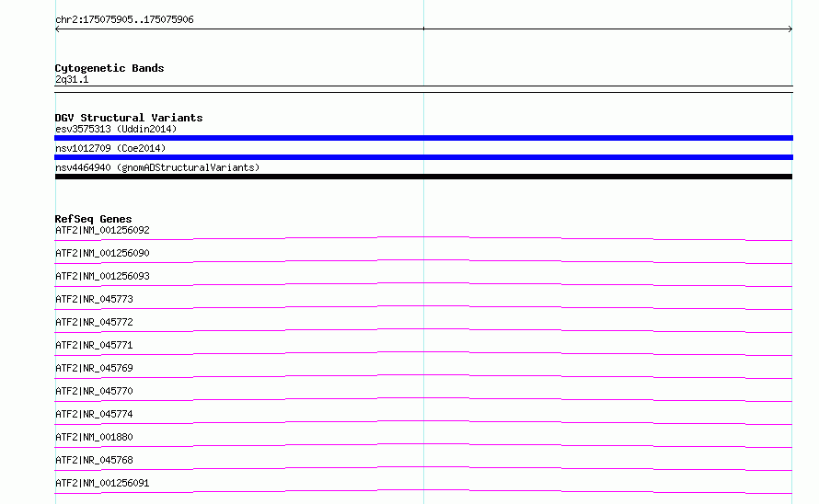Click the blue bar of esv3575313
The width and height of the screenshot is (819, 504).
[423, 138]
